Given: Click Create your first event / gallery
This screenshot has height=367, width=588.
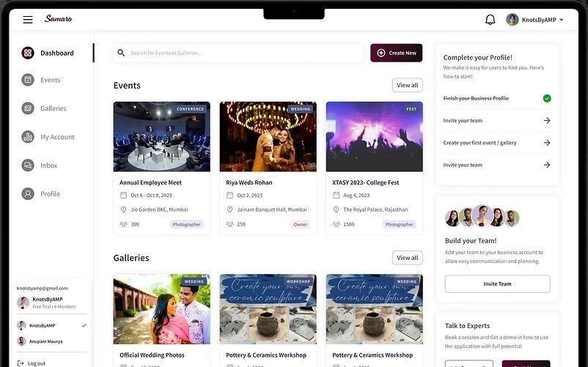Looking at the screenshot, I should tap(479, 143).
